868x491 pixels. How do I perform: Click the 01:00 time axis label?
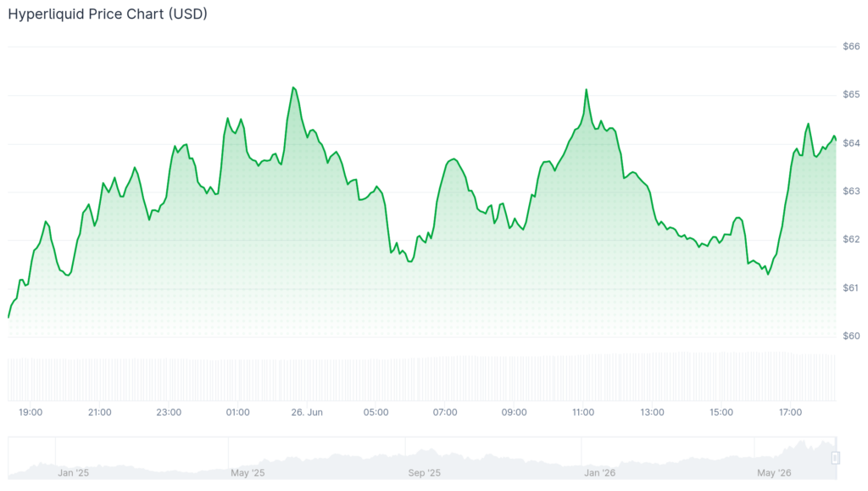pyautogui.click(x=237, y=412)
